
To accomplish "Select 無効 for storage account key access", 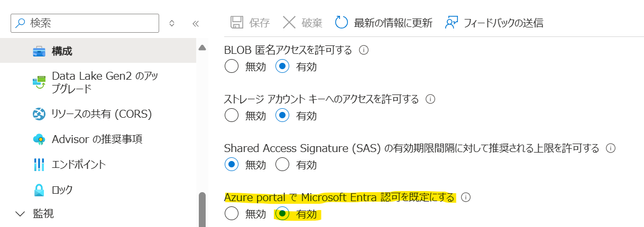I will pyautogui.click(x=232, y=115).
